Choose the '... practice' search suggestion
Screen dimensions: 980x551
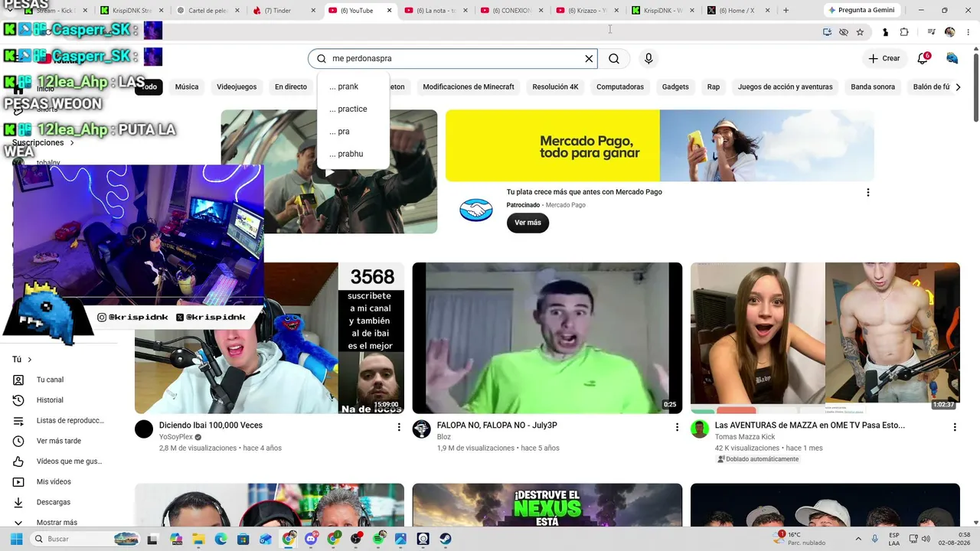353,109
